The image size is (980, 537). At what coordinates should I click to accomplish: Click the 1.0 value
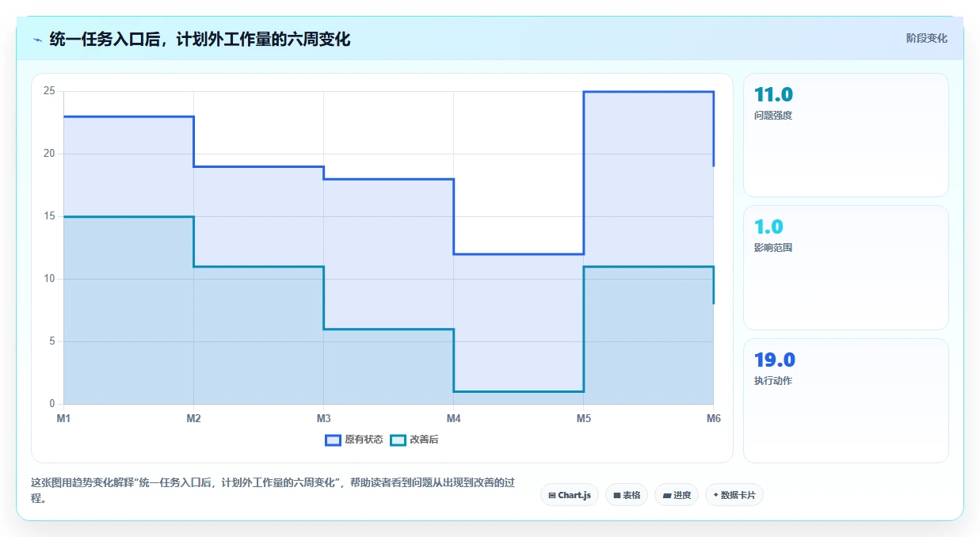pos(768,227)
